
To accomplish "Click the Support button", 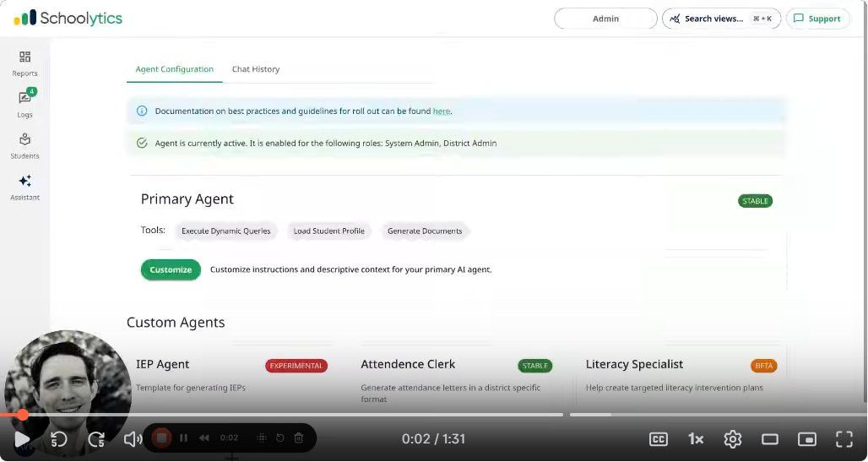I will pyautogui.click(x=817, y=19).
